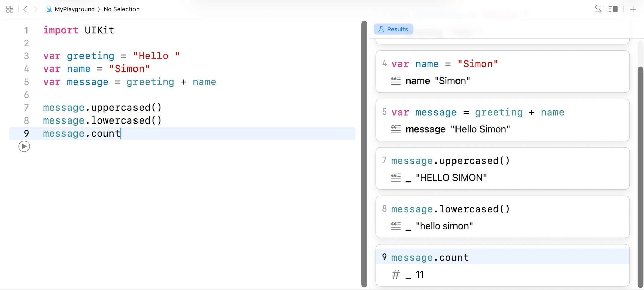Viewport: 644px width, 290px height.
Task: Click the editor vertical scrollbar
Action: (364, 154)
